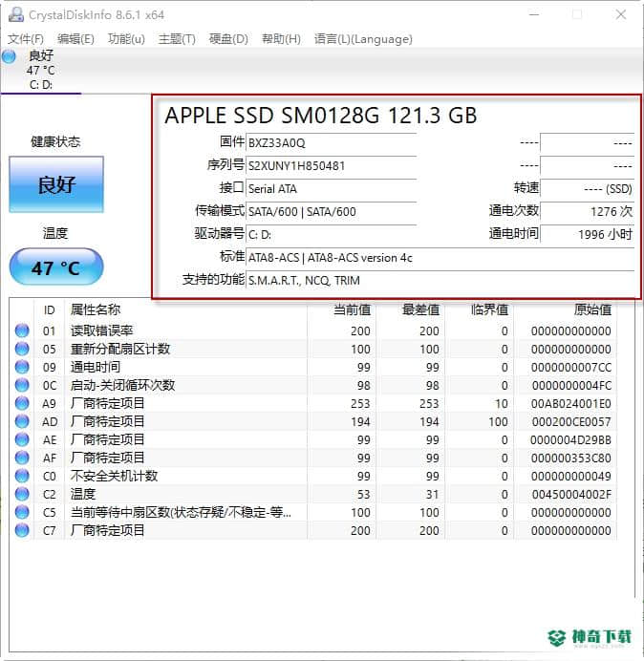Select the 重新分配扇区计数 attribute name
The height and width of the screenshot is (661, 644).
120,349
